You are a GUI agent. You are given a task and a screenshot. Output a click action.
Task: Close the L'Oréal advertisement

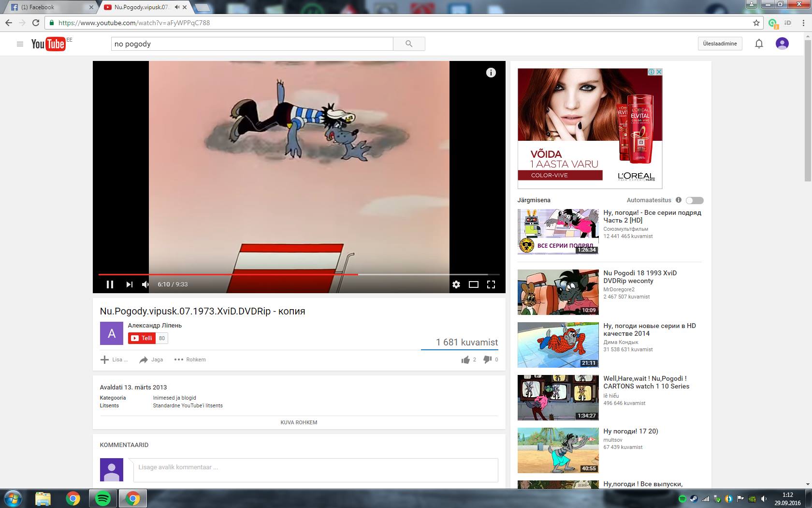coord(659,72)
